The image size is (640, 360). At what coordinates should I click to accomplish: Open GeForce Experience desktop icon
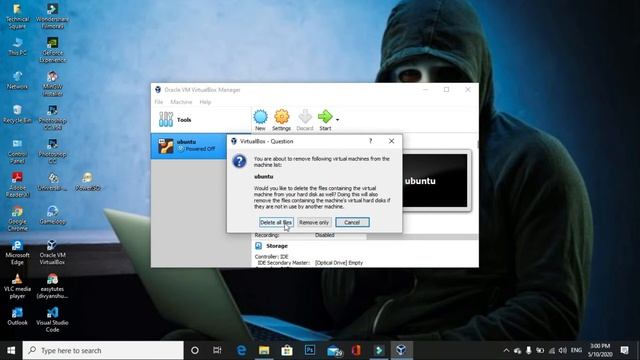(52, 50)
